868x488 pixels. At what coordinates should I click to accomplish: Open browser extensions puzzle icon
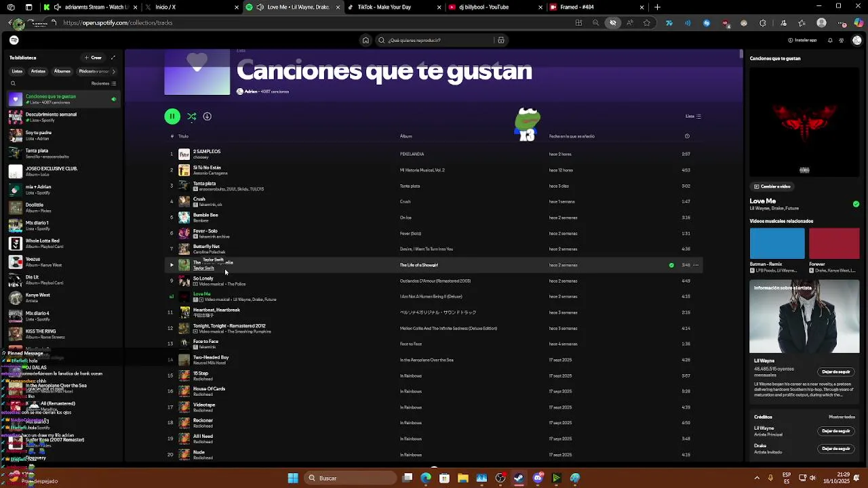[x=763, y=22]
